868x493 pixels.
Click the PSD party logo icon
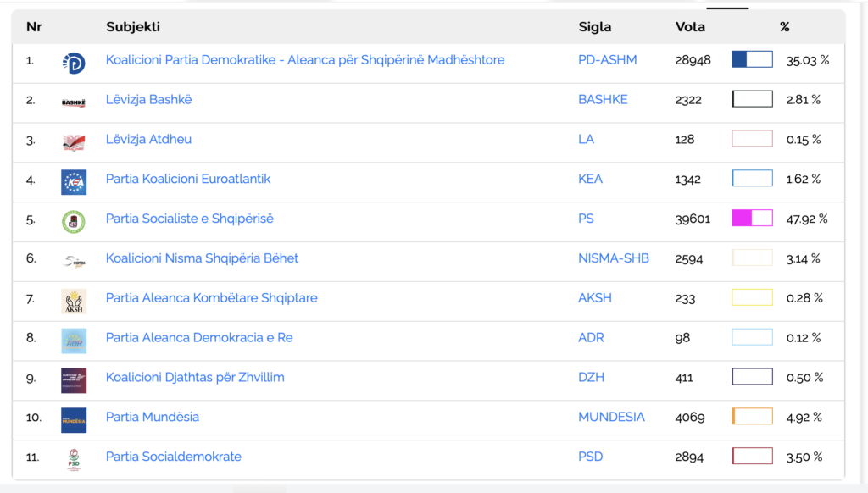(74, 459)
